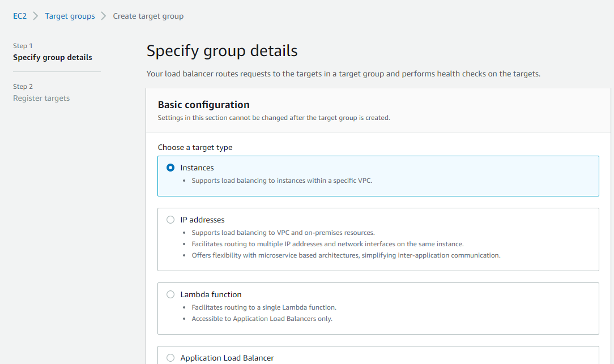Click the chevron after Target groups breadcrumb

click(x=104, y=16)
